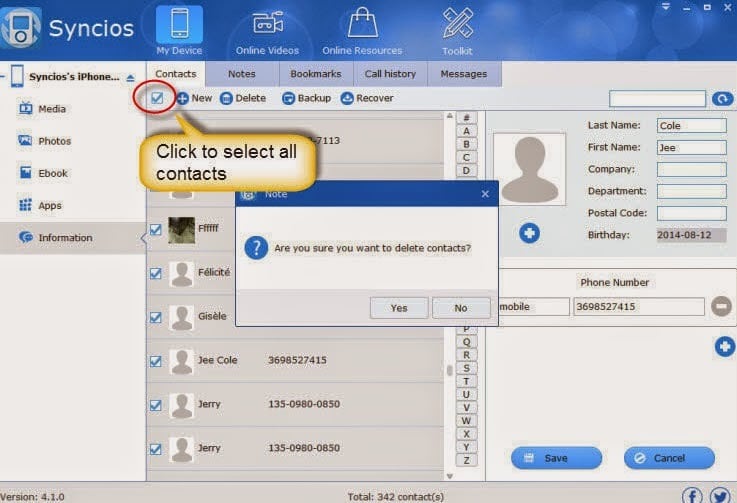Viewport: 737px width, 503px height.
Task: Uncheck the Félicité contact checkbox
Action: click(156, 272)
